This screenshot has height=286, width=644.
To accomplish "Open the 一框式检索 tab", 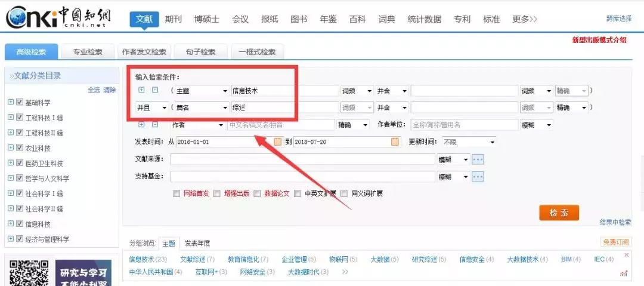I will [x=258, y=53].
